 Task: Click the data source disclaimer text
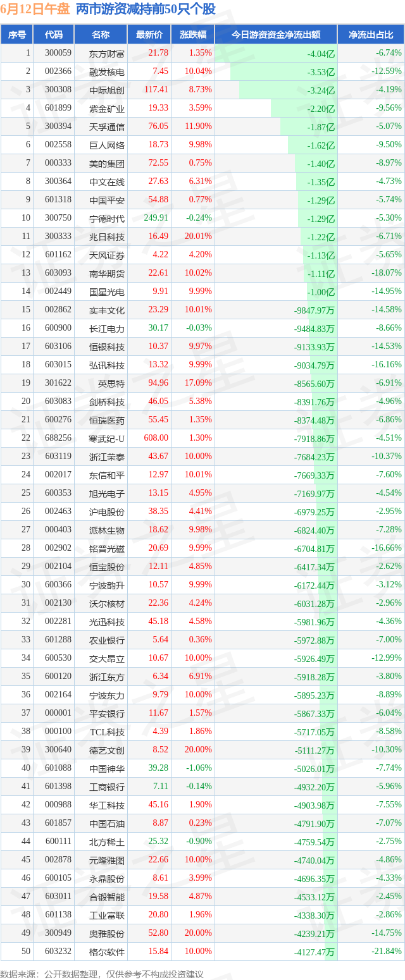(x=102, y=974)
